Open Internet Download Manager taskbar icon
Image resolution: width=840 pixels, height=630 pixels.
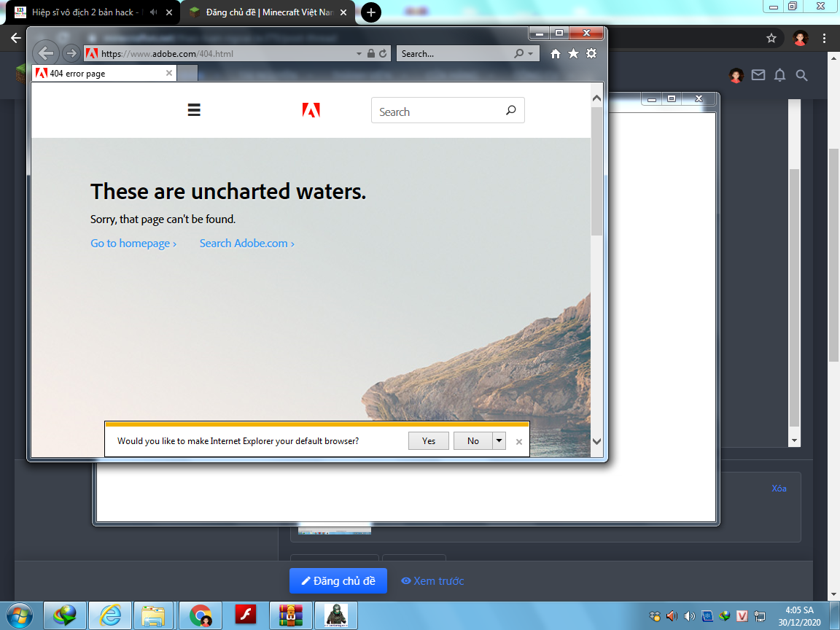tap(65, 615)
